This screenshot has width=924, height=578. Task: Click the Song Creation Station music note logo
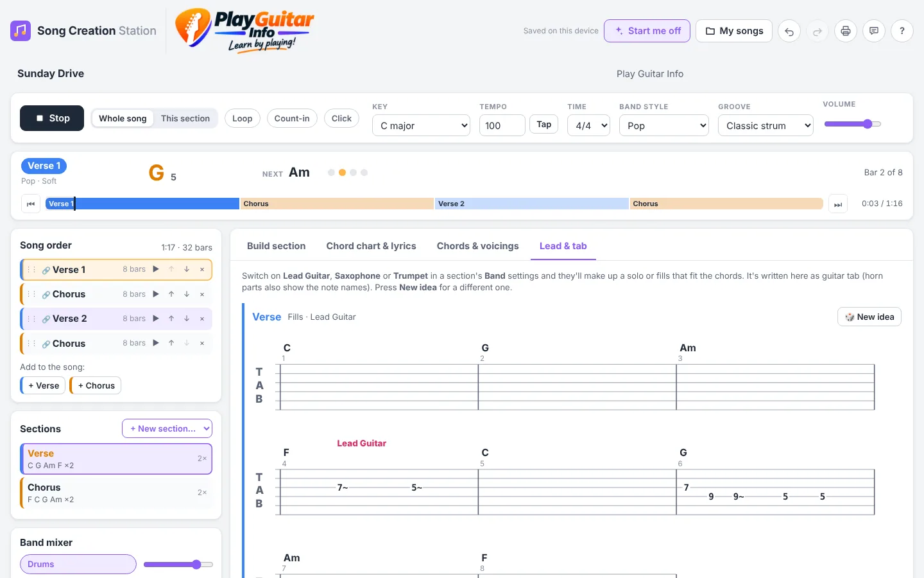pyautogui.click(x=21, y=31)
